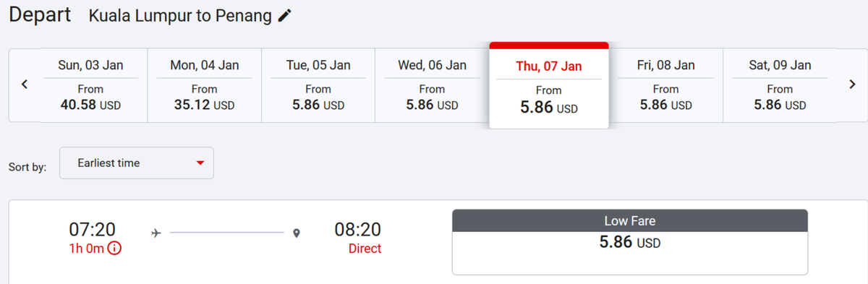Select the Thu, 07 Jan date tab

549,85
